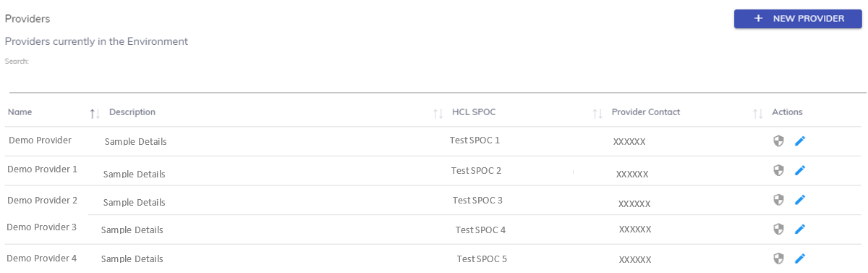Sort by Description column arrows
This screenshot has width=868, height=273.
point(438,114)
